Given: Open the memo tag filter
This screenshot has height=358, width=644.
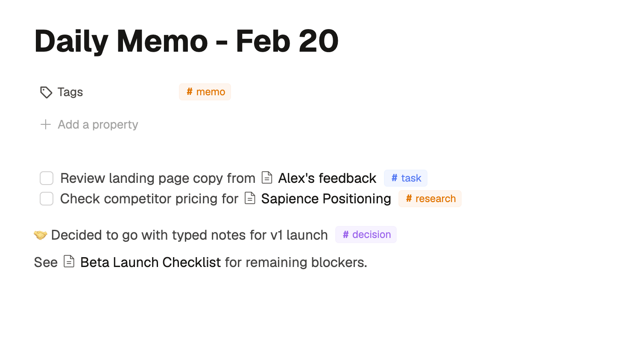Looking at the screenshot, I should point(205,91).
